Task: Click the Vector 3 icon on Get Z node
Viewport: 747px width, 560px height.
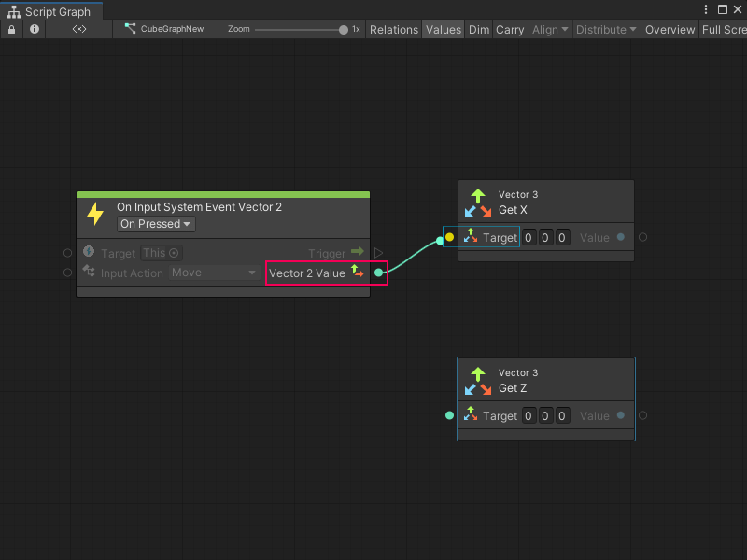Action: pos(476,380)
